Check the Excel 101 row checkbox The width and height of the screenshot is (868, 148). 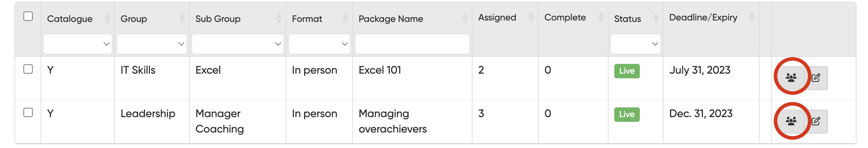coord(28,69)
